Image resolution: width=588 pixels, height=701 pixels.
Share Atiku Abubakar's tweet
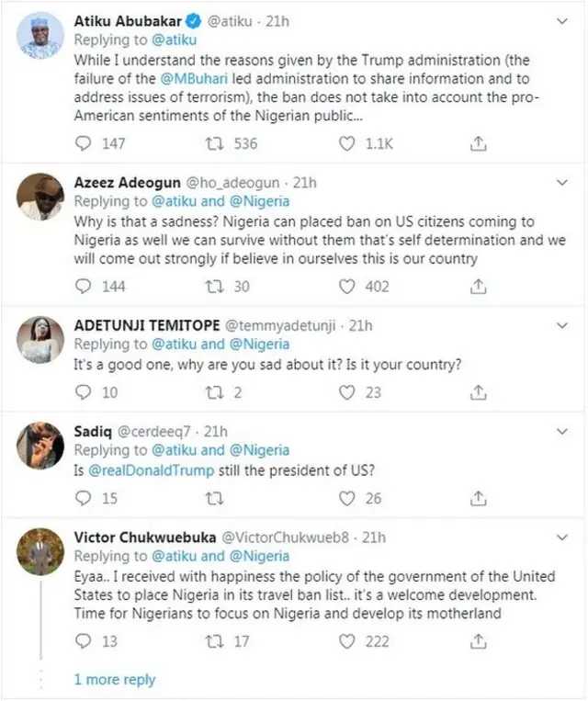(478, 143)
